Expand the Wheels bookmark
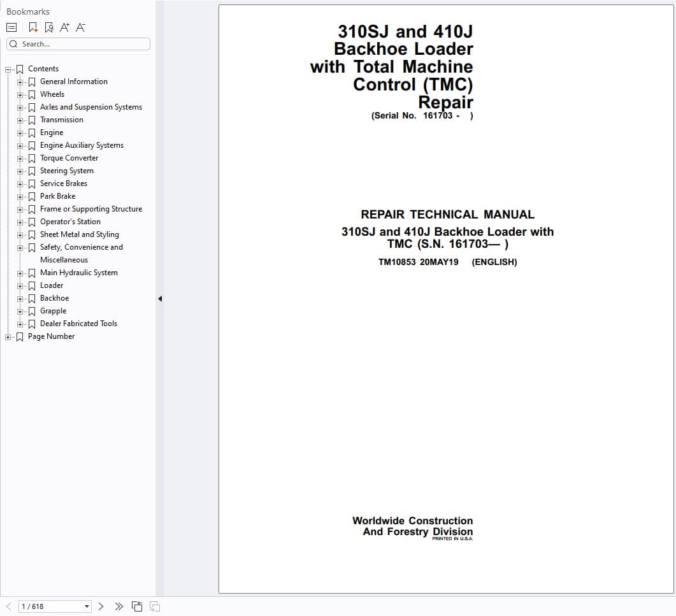Image resolution: width=676 pixels, height=616 pixels. [20, 95]
